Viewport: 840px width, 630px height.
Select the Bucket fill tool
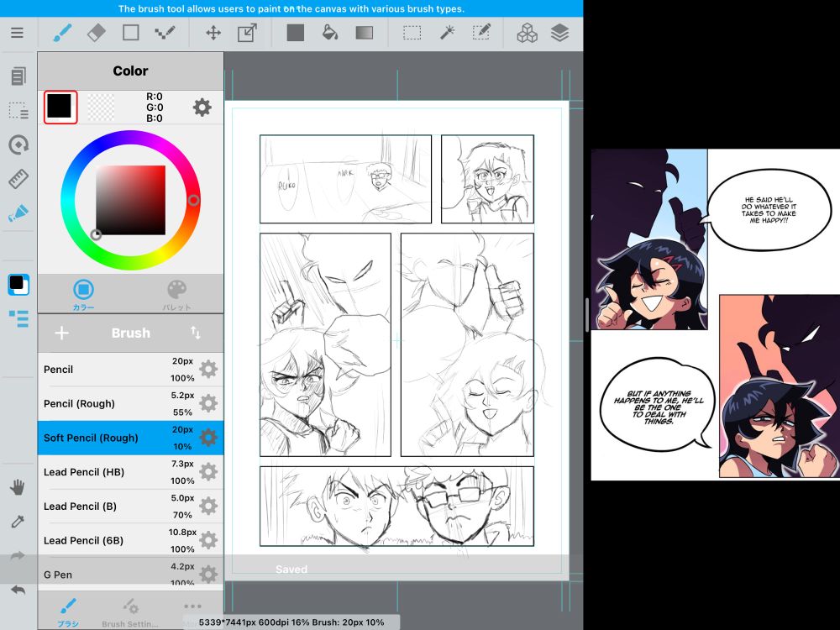pos(330,33)
